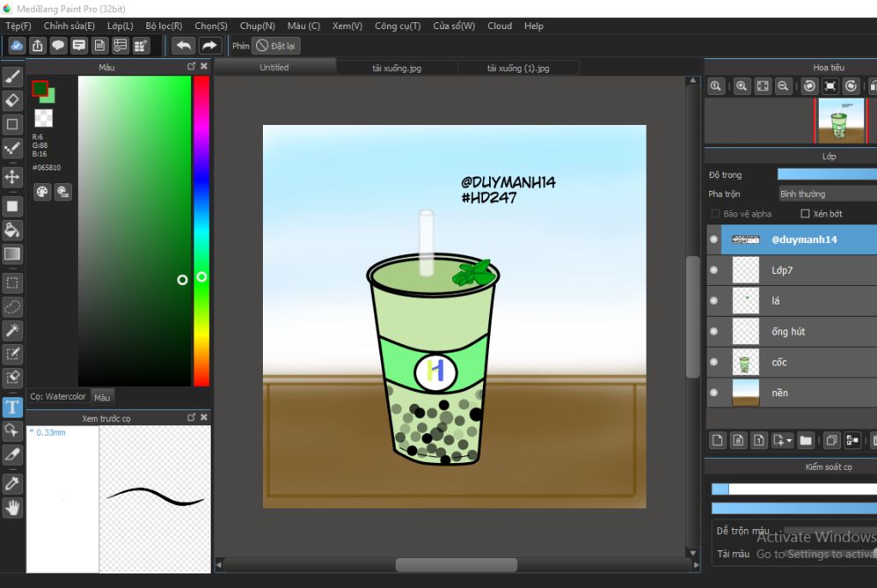Redo the last undone action
The height and width of the screenshot is (588, 877).
210,46
